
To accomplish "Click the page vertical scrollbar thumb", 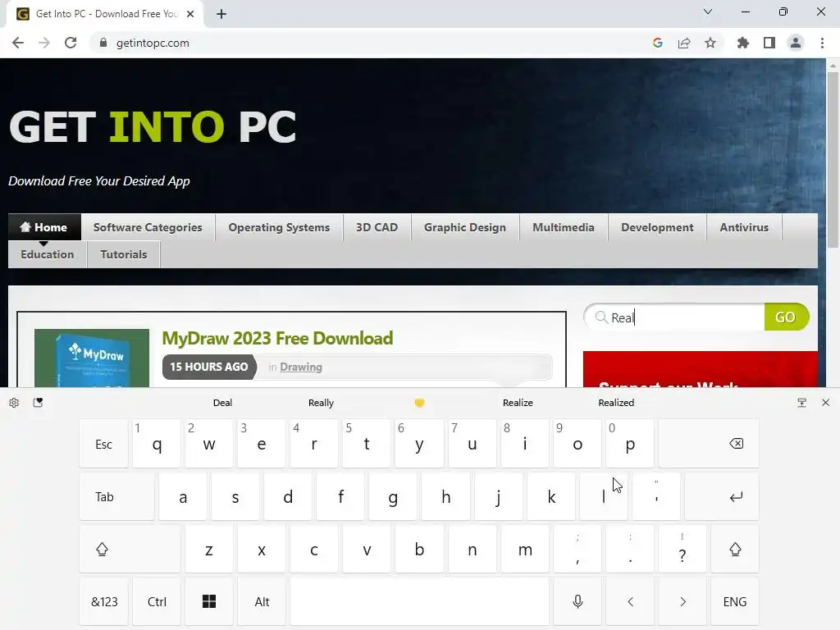I will [833, 160].
